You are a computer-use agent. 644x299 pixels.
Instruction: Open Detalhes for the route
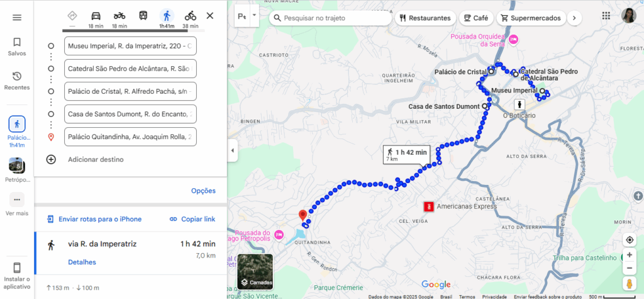click(x=82, y=262)
